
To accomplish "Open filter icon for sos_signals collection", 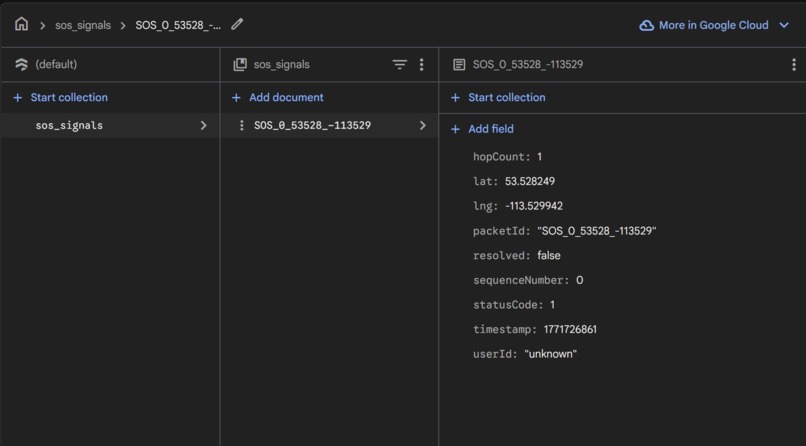I will point(399,64).
